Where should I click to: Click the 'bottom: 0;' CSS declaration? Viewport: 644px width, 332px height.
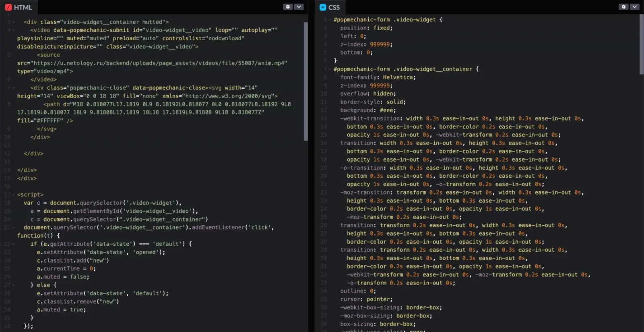tap(356, 53)
